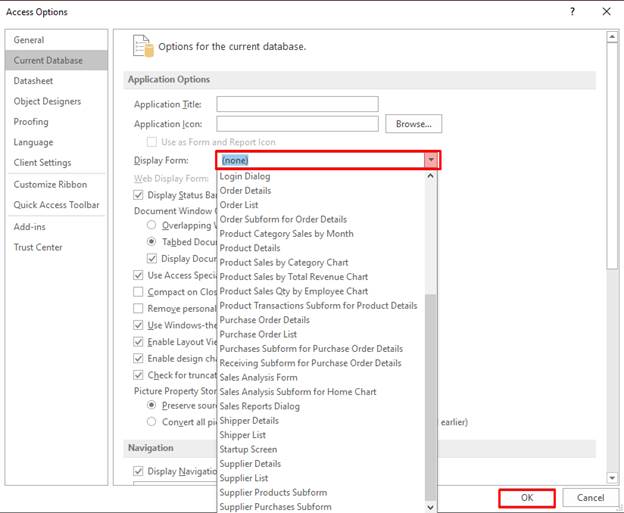The image size is (624, 513).
Task: Open Quick Access Toolbar category
Action: [56, 205]
